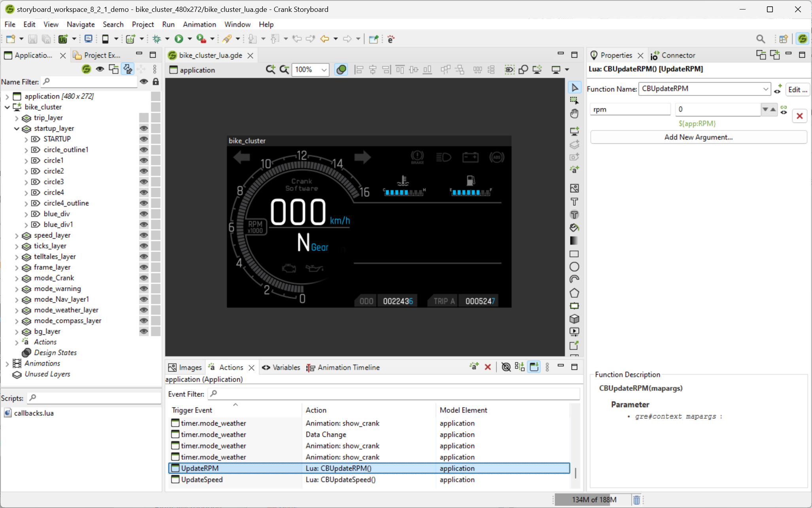The height and width of the screenshot is (508, 812).
Task: Click the align left edges icon
Action: [359, 70]
